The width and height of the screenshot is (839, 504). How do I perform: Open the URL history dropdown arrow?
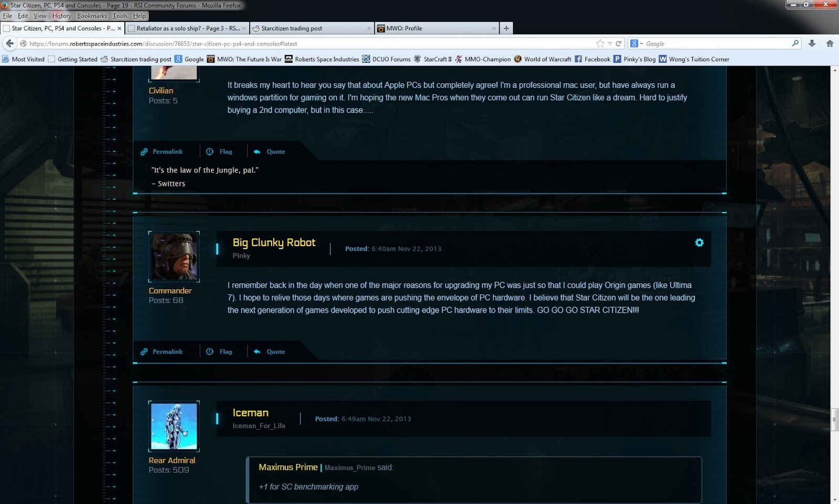(x=610, y=43)
